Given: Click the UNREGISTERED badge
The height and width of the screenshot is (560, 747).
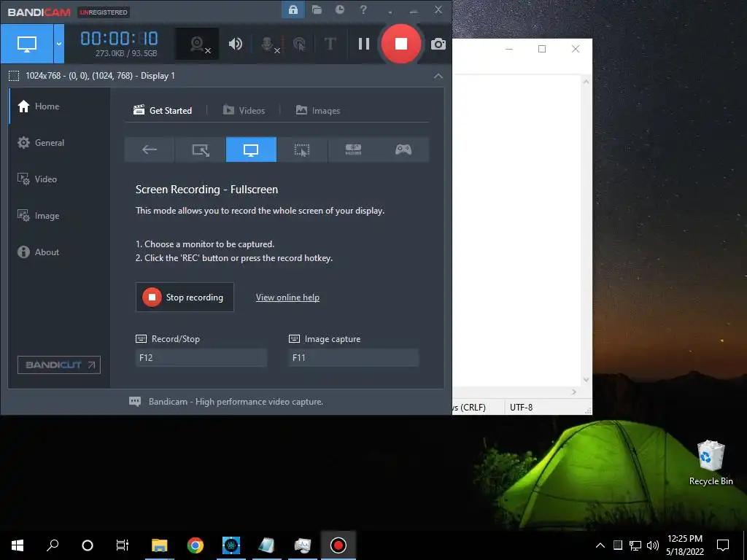Looking at the screenshot, I should click(x=104, y=12).
